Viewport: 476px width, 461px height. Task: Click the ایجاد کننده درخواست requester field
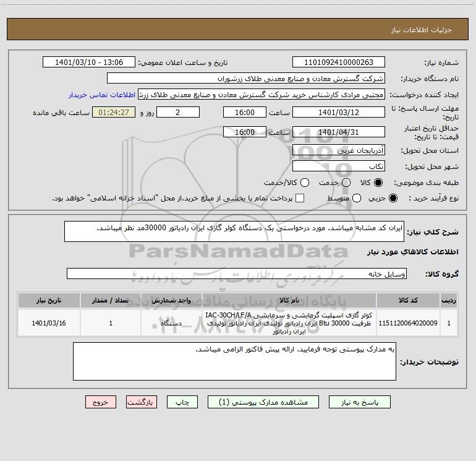point(261,95)
